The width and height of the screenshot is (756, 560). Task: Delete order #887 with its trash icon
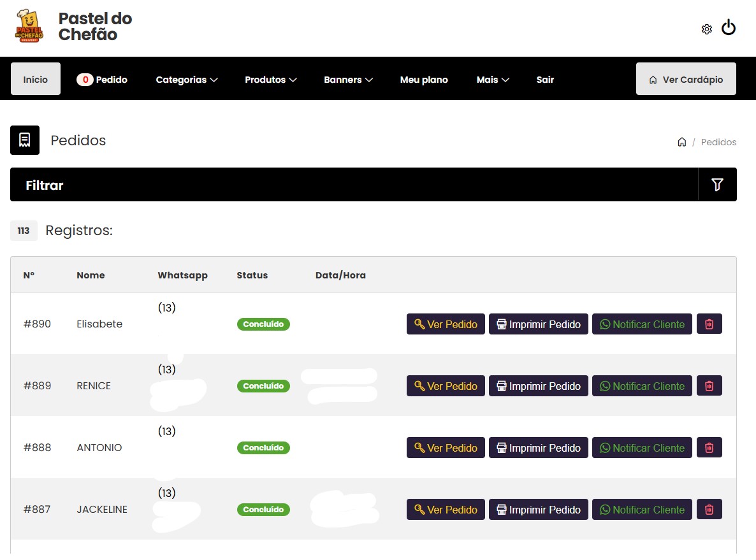(x=709, y=509)
